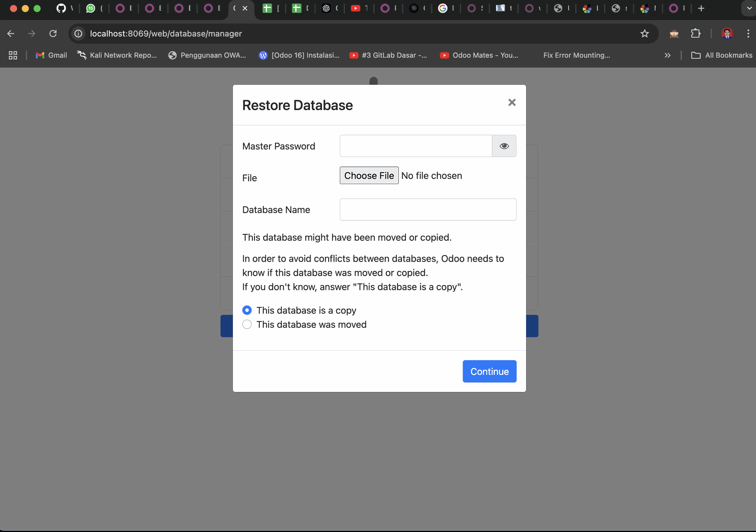Open the All Bookmarks folder
756x532 pixels.
point(722,55)
